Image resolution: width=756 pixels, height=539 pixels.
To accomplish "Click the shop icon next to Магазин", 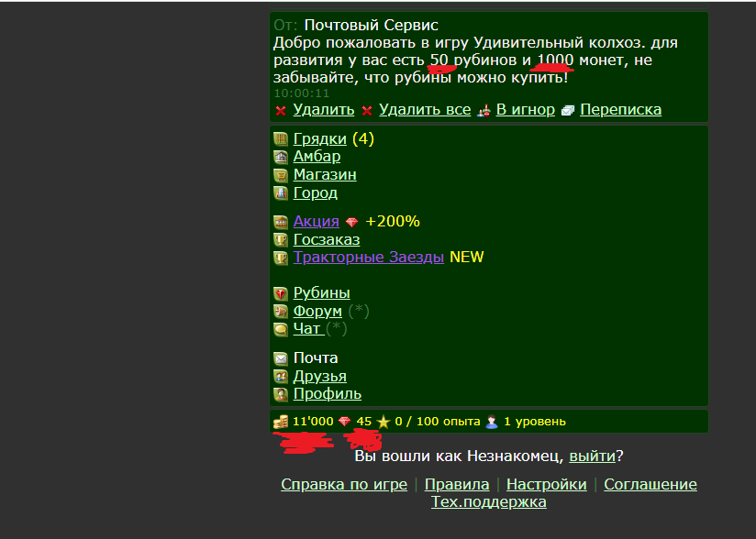I will (x=281, y=175).
